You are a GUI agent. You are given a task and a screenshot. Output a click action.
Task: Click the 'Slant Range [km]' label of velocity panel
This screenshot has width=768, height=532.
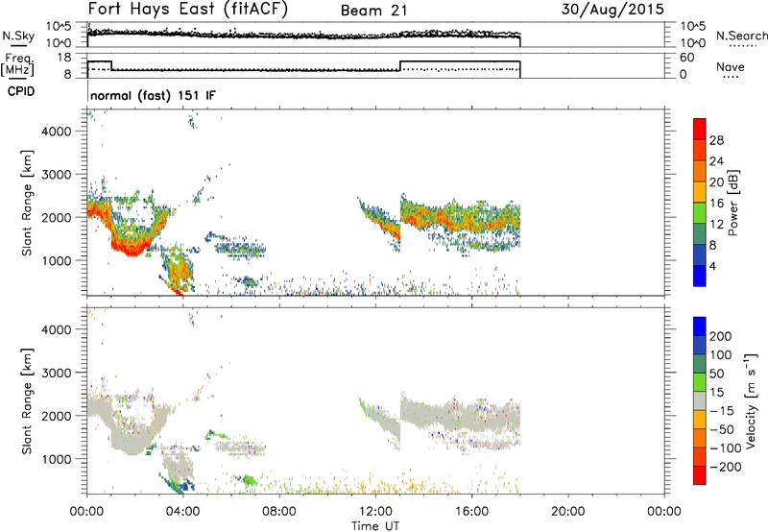[x=27, y=401]
